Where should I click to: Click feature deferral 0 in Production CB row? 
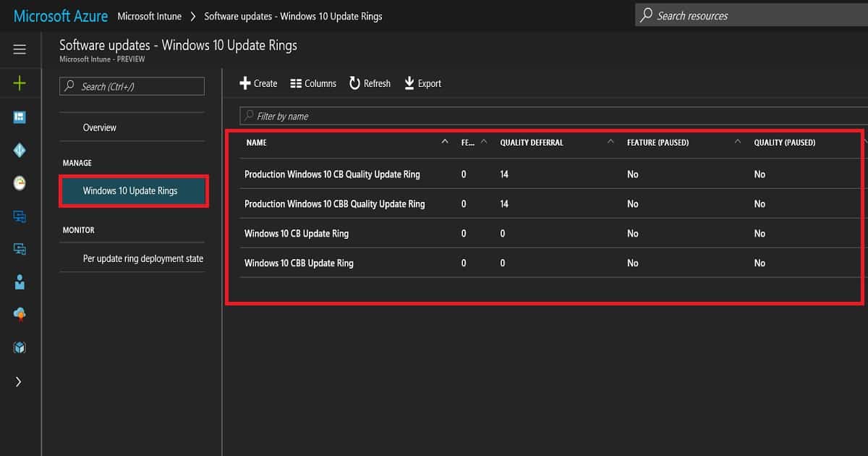tap(464, 174)
